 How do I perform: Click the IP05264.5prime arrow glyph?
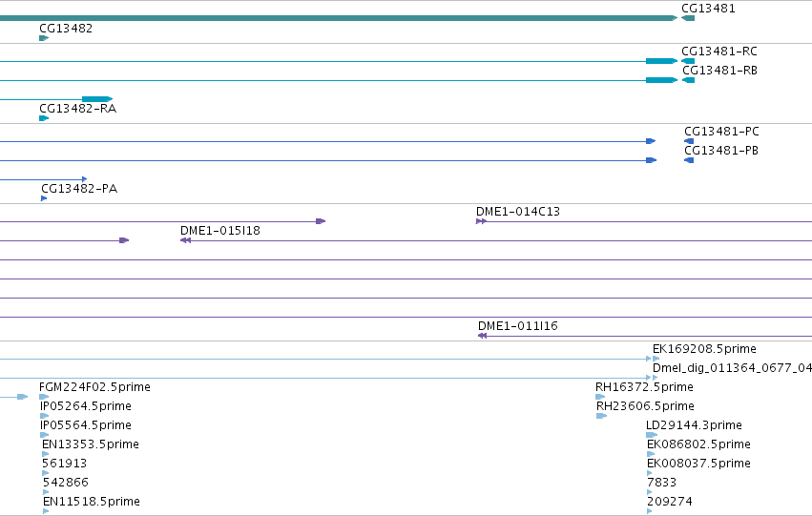coord(45,416)
